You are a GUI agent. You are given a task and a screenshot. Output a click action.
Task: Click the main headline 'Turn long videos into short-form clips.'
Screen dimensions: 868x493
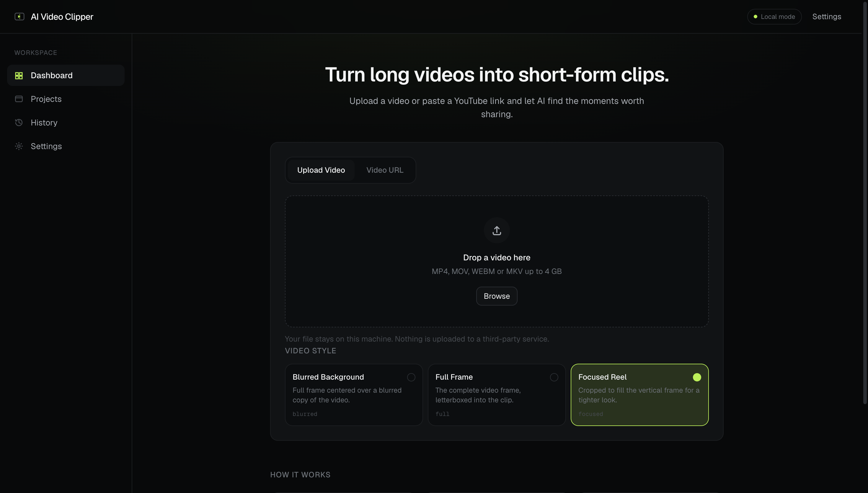[497, 74]
